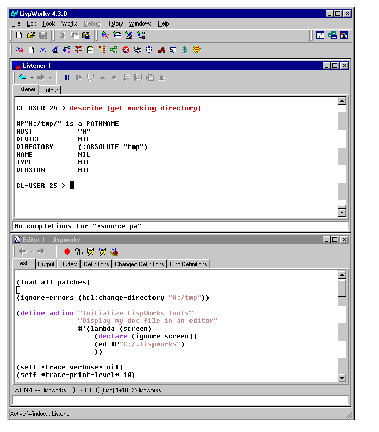Click the dark red icon in tools toolbar
This screenshot has width=379, height=432.
(161, 50)
